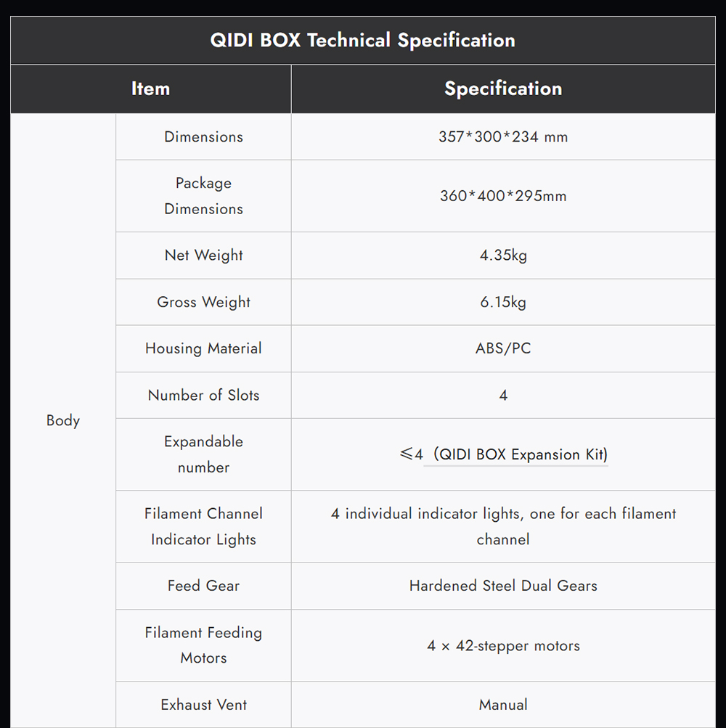
Task: Select the 360*400*295mm value
Action: (x=502, y=196)
